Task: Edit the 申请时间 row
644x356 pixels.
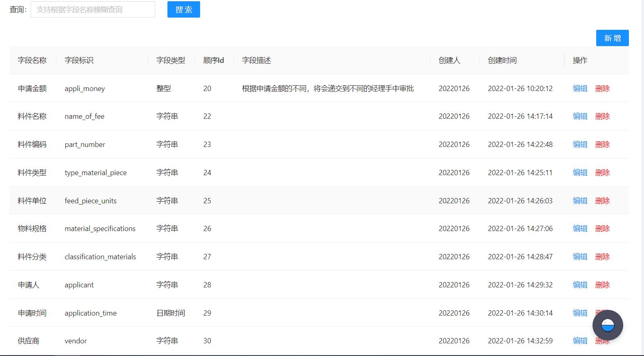Action: [580, 313]
